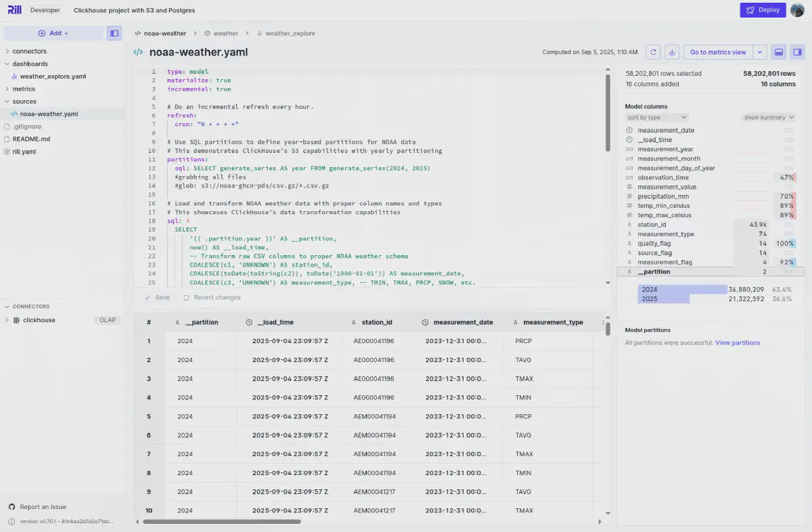This screenshot has height=532, width=812.
Task: Click the rocket icon in Deploy button
Action: (x=750, y=10)
